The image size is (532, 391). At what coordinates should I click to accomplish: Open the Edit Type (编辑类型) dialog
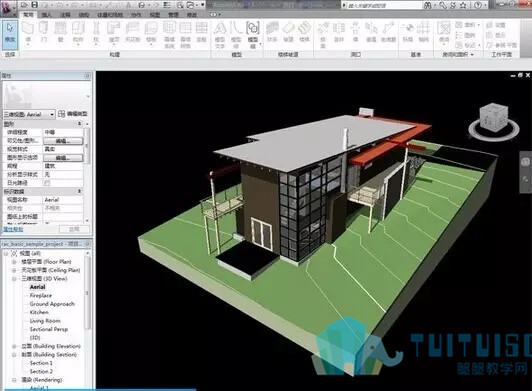(x=73, y=114)
